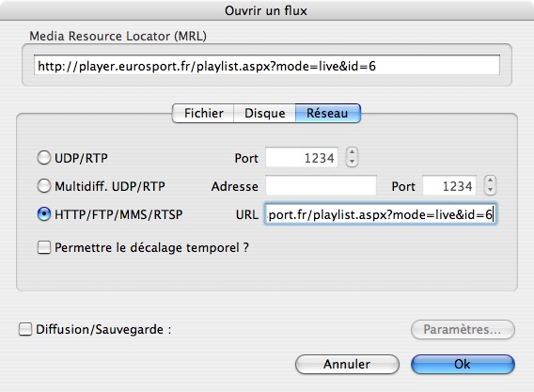
Task: Click the UDP/RTP Port number field
Action: point(302,157)
